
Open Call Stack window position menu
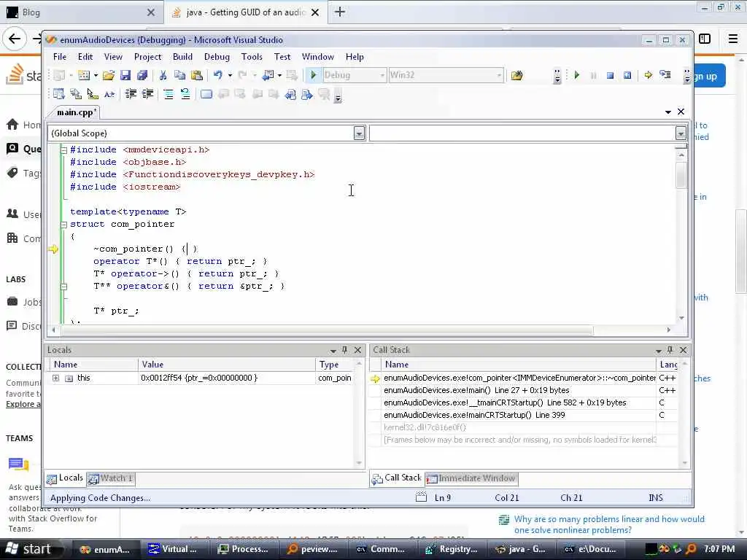659,351
